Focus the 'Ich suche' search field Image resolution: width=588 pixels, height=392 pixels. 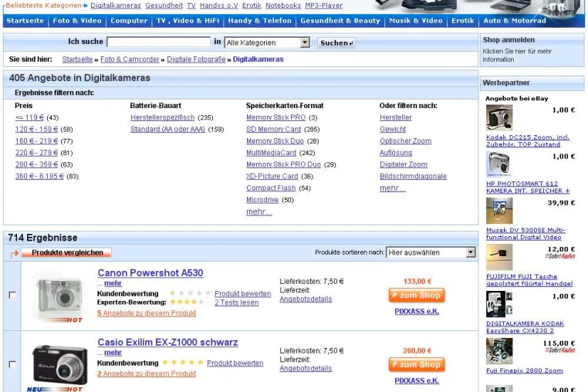[158, 42]
